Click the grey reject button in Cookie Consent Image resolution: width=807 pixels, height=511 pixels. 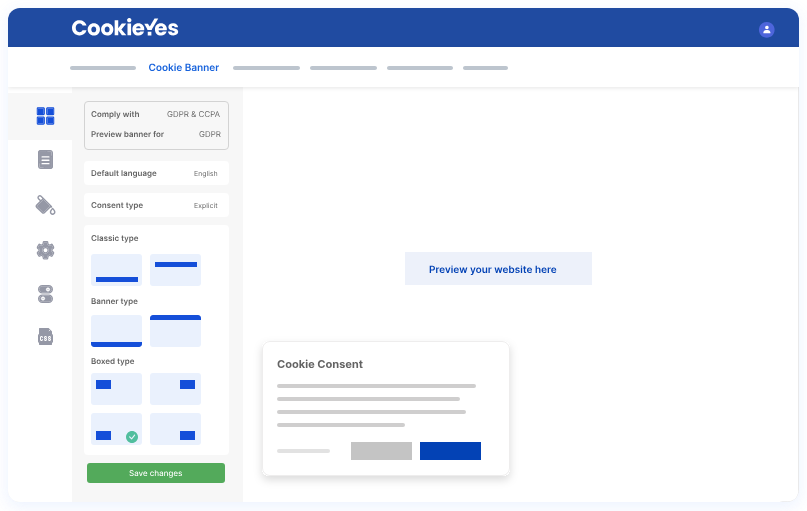pos(381,451)
